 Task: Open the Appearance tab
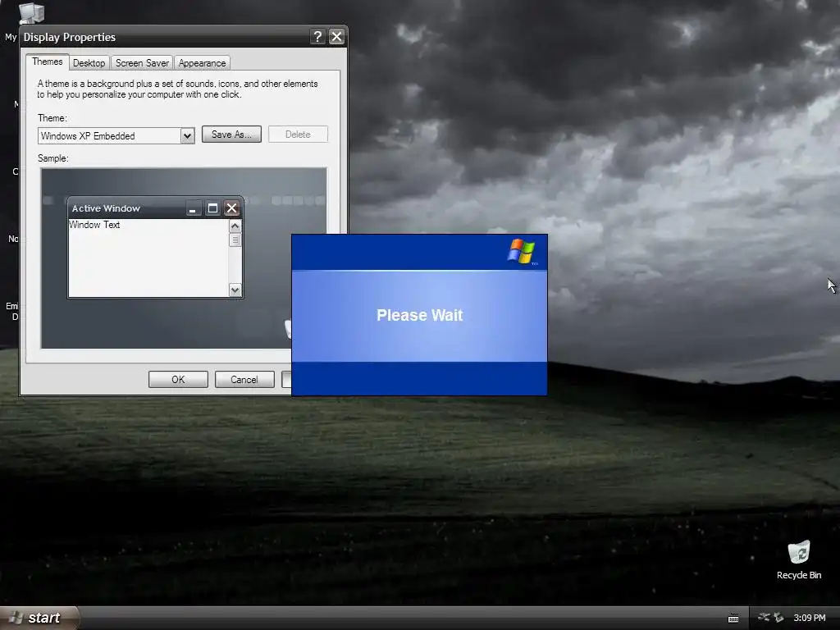tap(202, 63)
